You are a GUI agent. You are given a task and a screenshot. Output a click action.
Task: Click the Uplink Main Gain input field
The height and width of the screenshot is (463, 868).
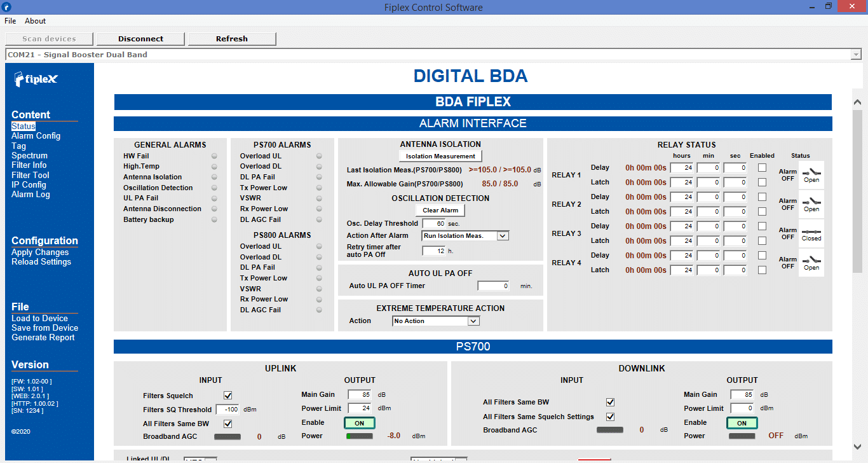point(360,395)
